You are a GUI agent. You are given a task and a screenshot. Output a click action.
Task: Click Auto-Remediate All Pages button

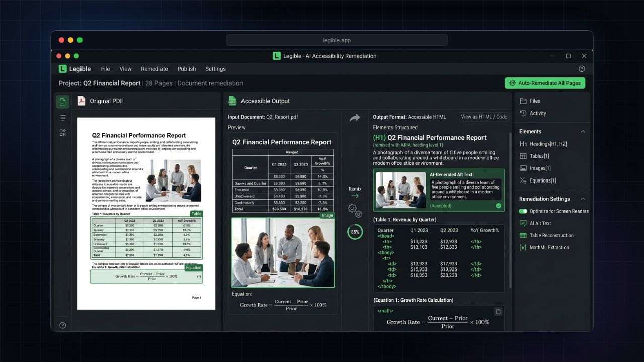pyautogui.click(x=545, y=83)
